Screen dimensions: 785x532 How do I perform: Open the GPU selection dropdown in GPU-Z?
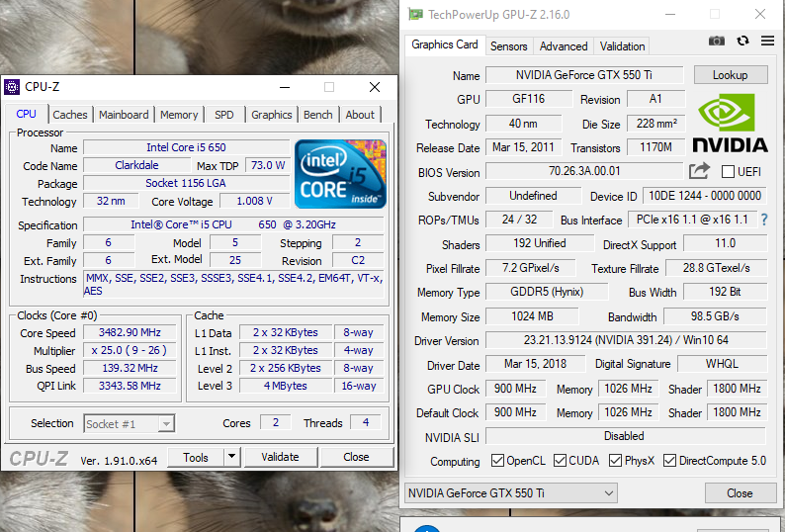pyautogui.click(x=511, y=492)
